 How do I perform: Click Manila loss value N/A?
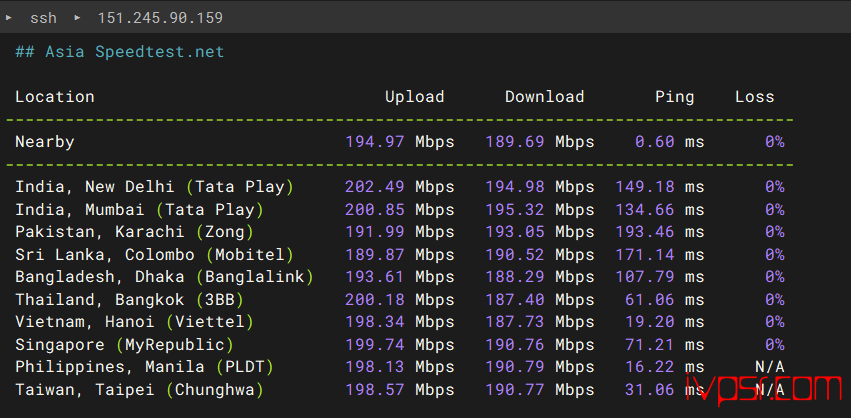[770, 368]
